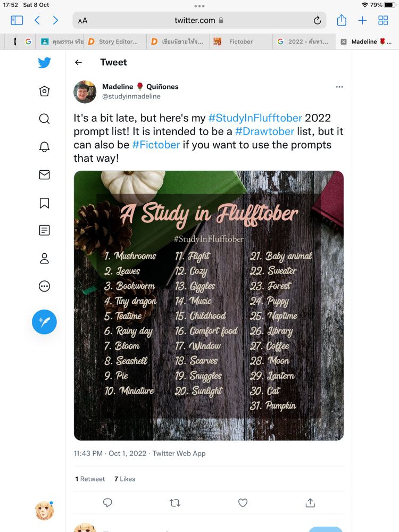
Task: Open Lists icon in sidebar
Action: click(x=45, y=230)
